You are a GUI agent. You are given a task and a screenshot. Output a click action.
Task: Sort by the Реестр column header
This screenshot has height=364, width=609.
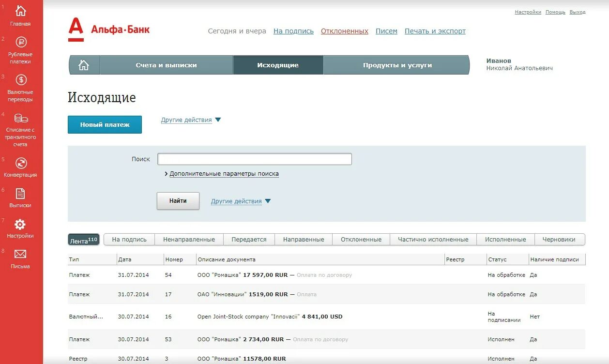[466, 259]
